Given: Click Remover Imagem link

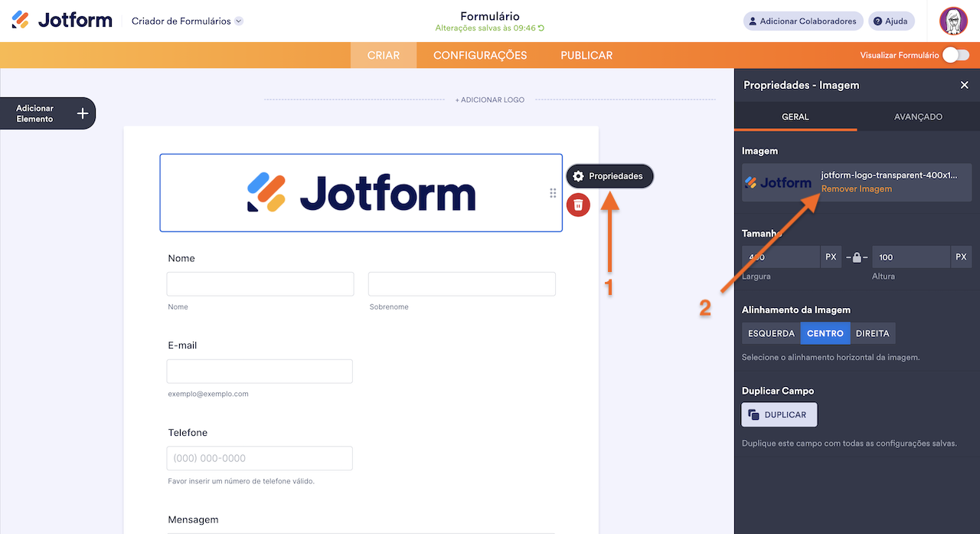Looking at the screenshot, I should pyautogui.click(x=856, y=188).
